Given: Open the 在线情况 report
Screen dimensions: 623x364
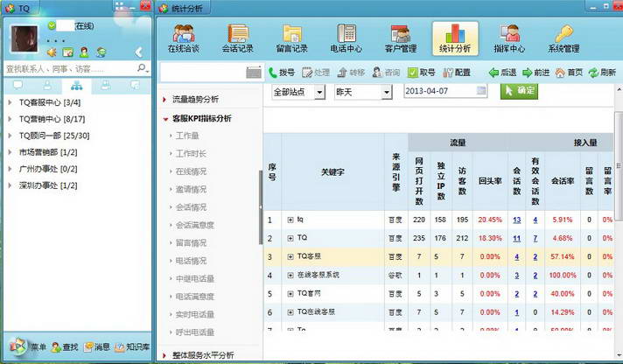Looking at the screenshot, I should [191, 171].
